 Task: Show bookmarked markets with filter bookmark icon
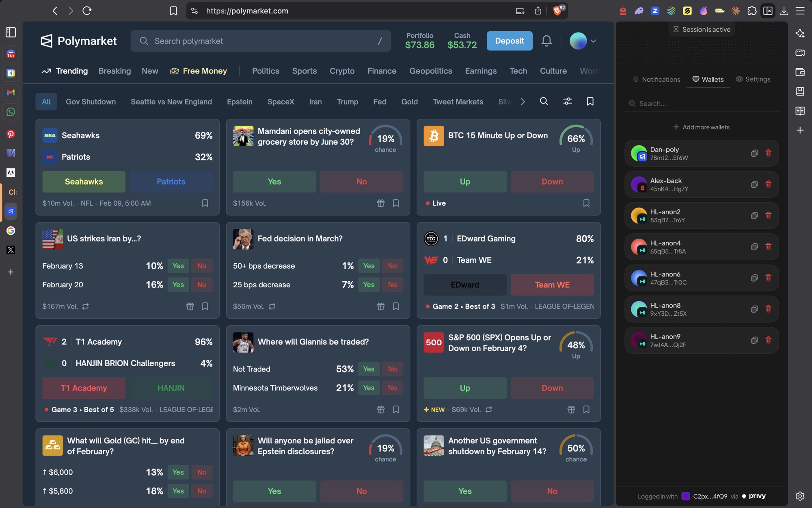pos(590,101)
